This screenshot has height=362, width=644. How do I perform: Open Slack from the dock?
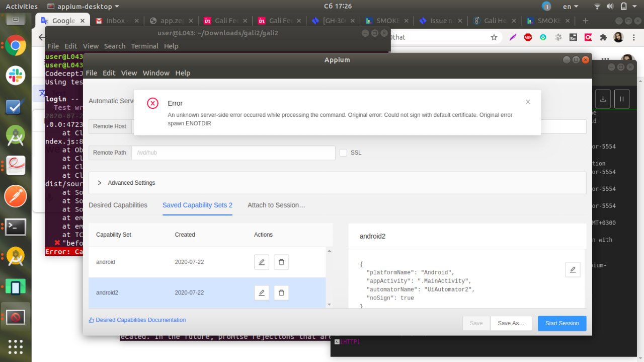point(16,76)
